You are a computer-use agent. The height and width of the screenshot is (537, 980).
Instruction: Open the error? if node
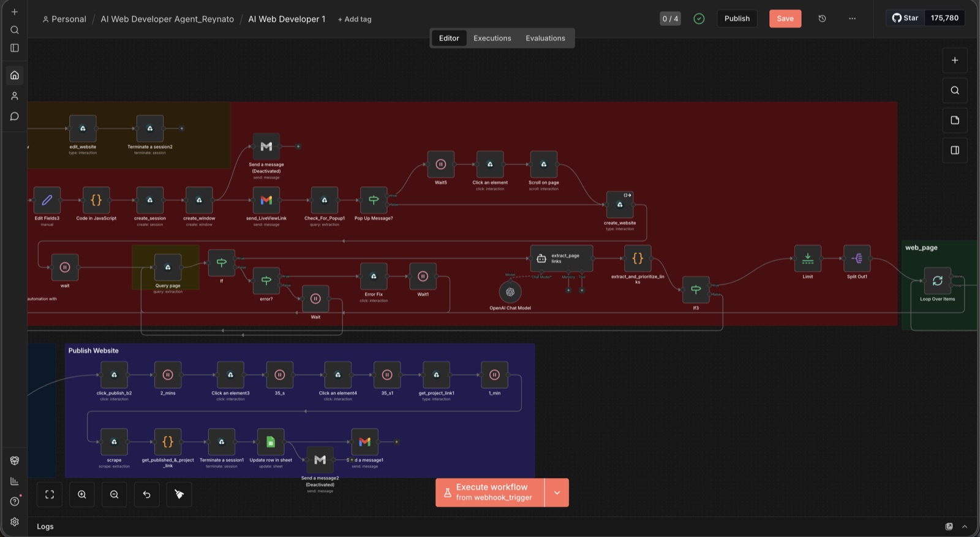(266, 281)
